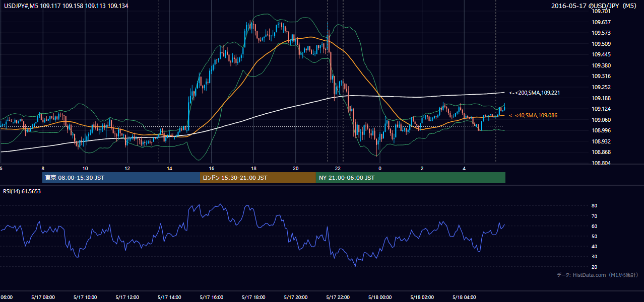Screen dimensions: 644x302
Task: Click the 5/17 10:00 time axis label
Action: tap(85, 297)
